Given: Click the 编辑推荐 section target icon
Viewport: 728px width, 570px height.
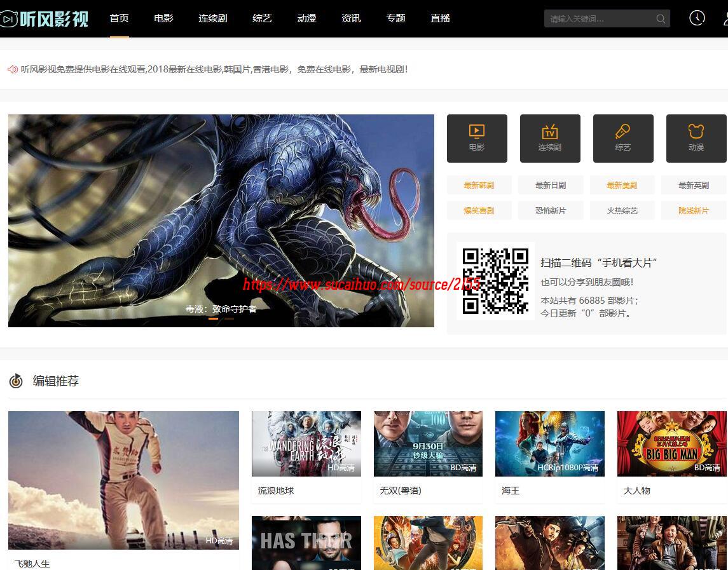Looking at the screenshot, I should (17, 381).
